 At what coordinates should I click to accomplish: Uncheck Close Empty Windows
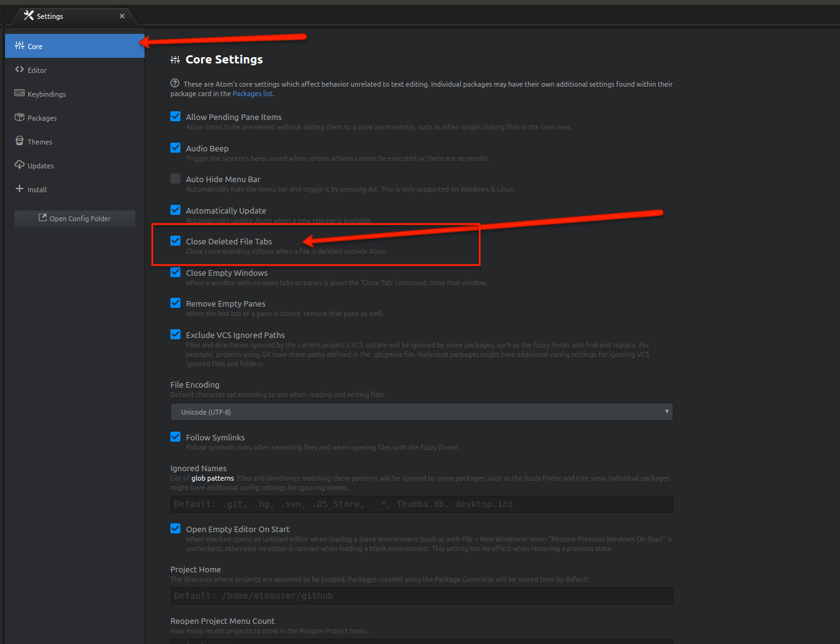coord(175,272)
